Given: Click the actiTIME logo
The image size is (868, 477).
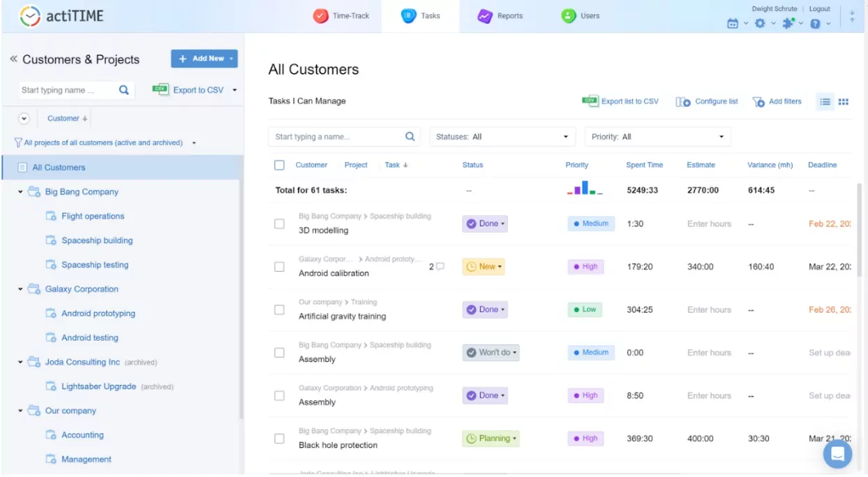Looking at the screenshot, I should [61, 15].
